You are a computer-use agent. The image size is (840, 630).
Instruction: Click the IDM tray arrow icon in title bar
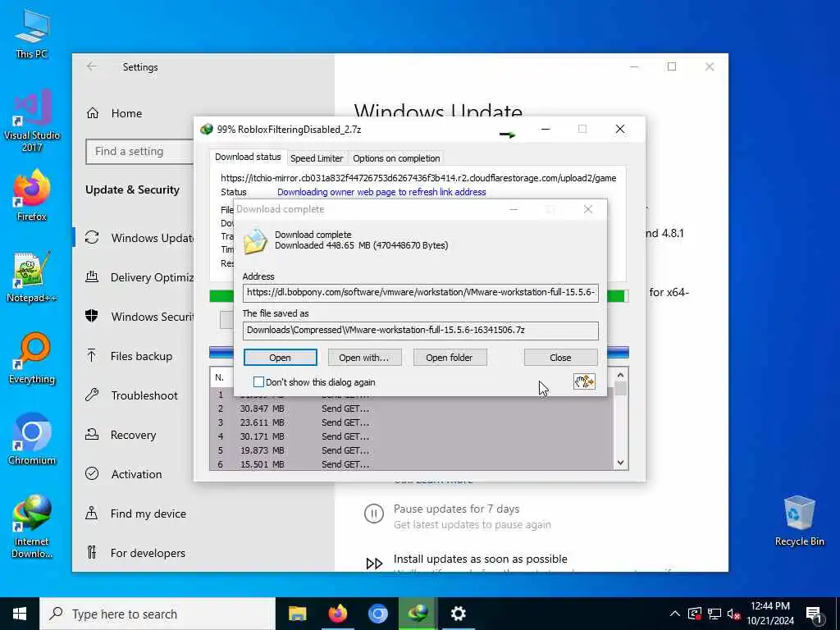coord(507,135)
